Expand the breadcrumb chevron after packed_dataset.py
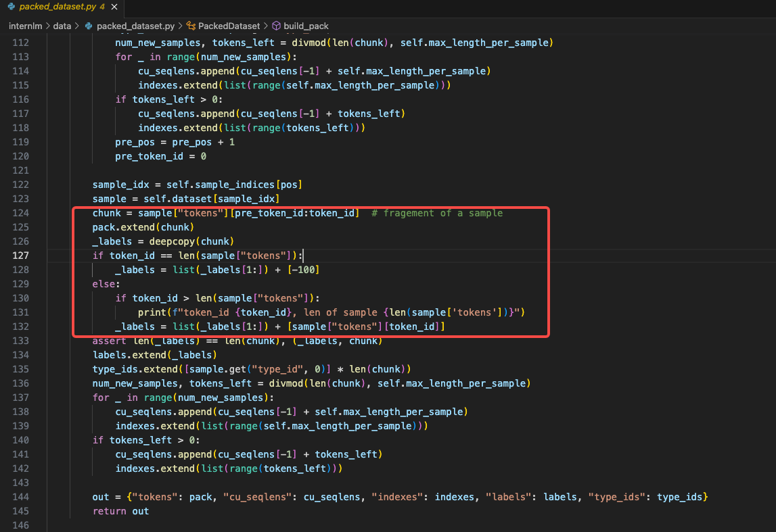 coord(180,26)
